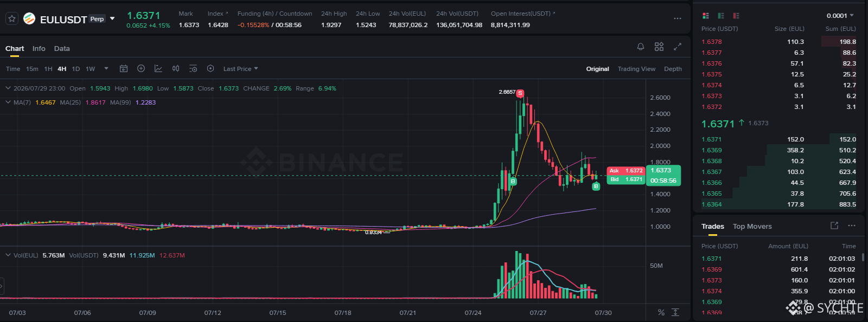
Task: Click ask price 1.6378 in order book
Action: tap(711, 42)
